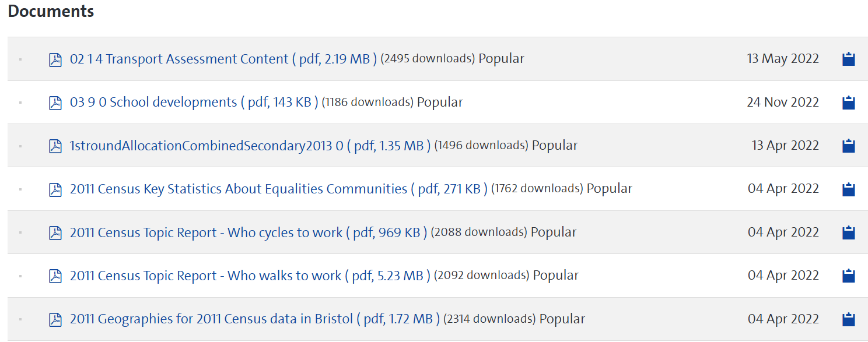Click PDF icon beside Who walks to work
This screenshot has width=868, height=342.
click(55, 276)
